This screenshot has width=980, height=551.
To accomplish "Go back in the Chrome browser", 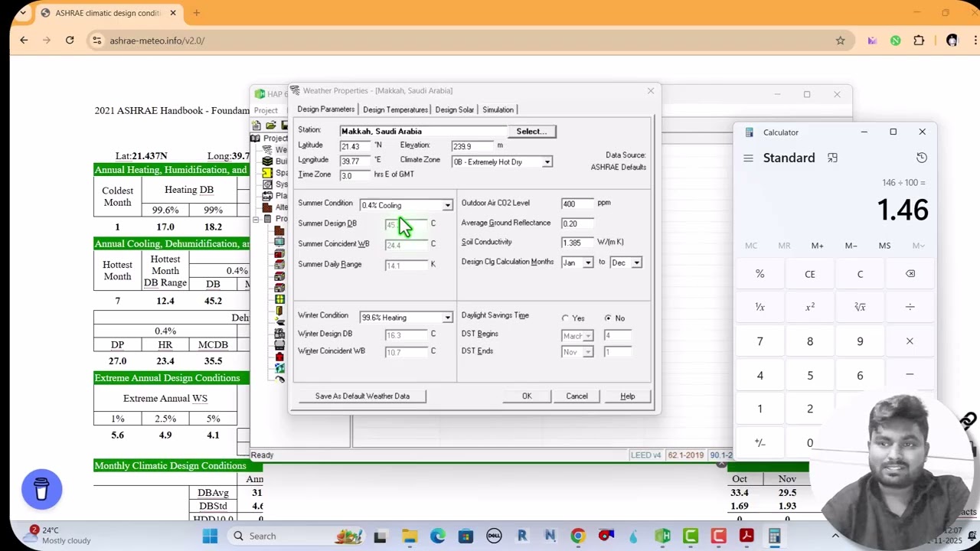I will (24, 41).
